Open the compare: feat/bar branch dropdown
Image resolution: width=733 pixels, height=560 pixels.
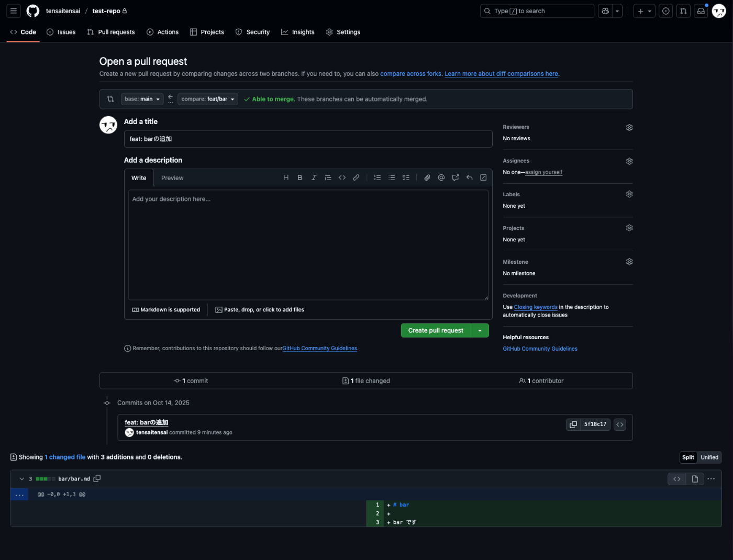coord(208,99)
